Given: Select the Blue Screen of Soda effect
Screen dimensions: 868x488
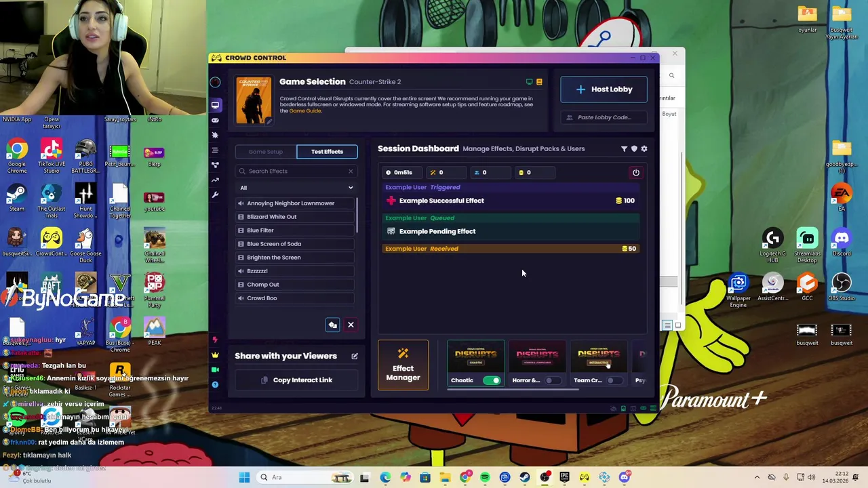Looking at the screenshot, I should tap(295, 244).
